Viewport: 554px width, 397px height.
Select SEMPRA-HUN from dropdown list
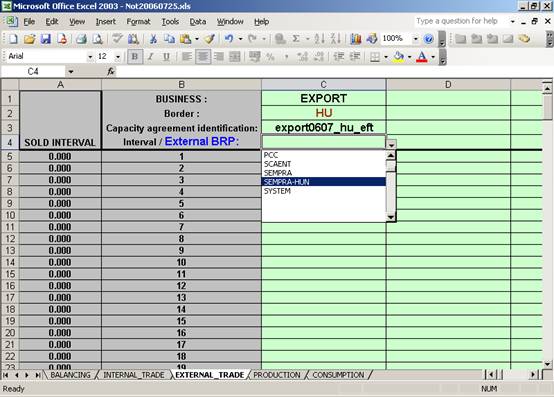pos(324,182)
